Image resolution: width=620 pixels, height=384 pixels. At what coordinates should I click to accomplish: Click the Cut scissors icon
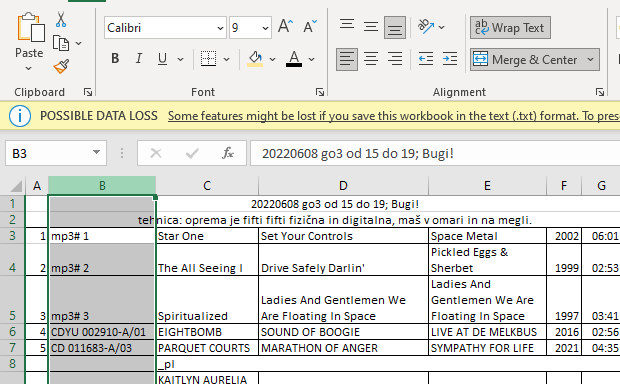pyautogui.click(x=60, y=19)
